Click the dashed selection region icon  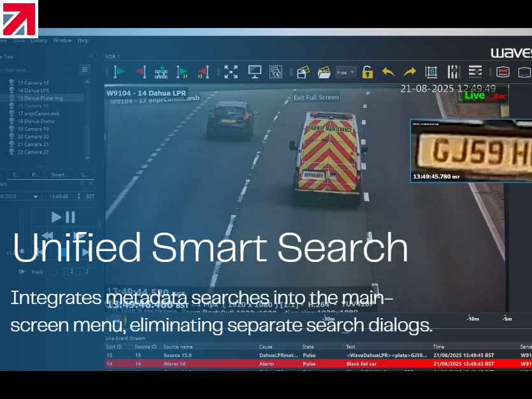tap(275, 72)
